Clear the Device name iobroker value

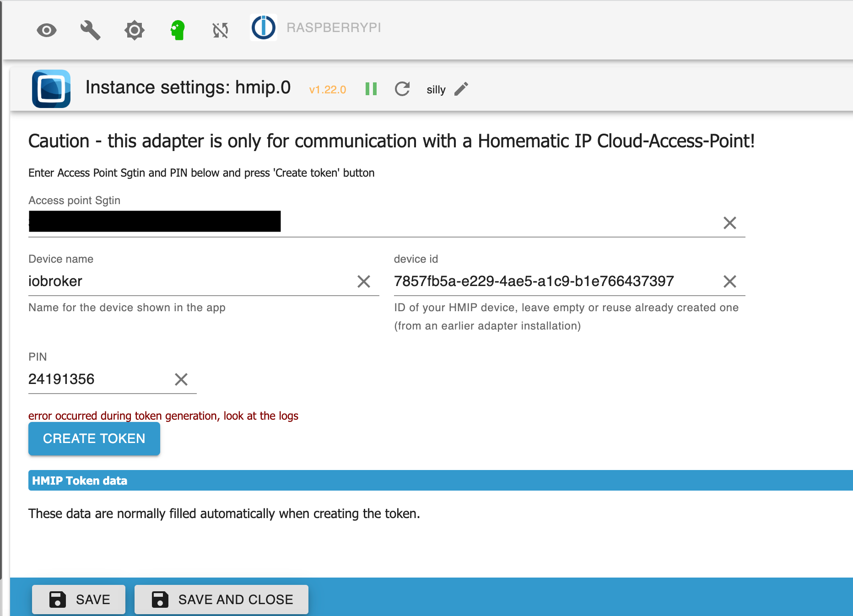[x=364, y=281]
